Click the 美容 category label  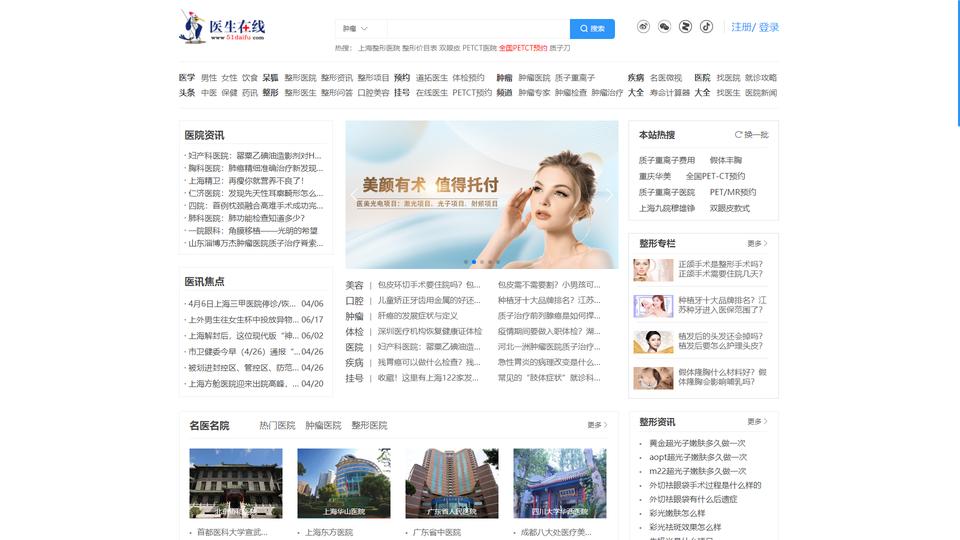(x=354, y=285)
